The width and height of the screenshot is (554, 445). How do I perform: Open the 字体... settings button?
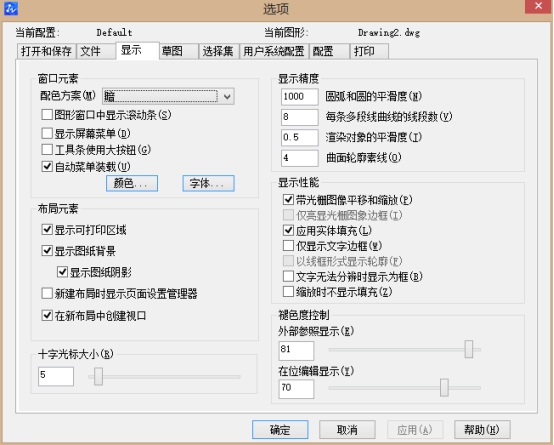(208, 183)
